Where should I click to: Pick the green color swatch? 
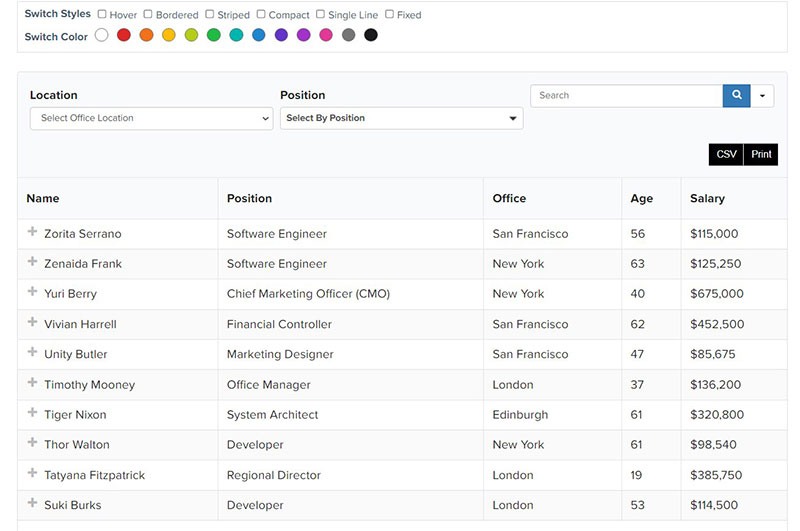click(x=214, y=35)
